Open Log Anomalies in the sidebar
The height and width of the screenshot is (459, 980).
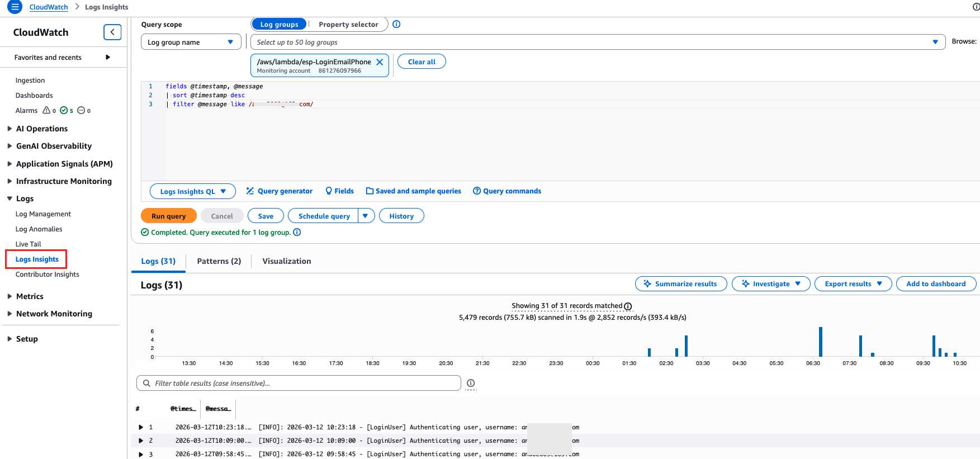click(x=39, y=229)
